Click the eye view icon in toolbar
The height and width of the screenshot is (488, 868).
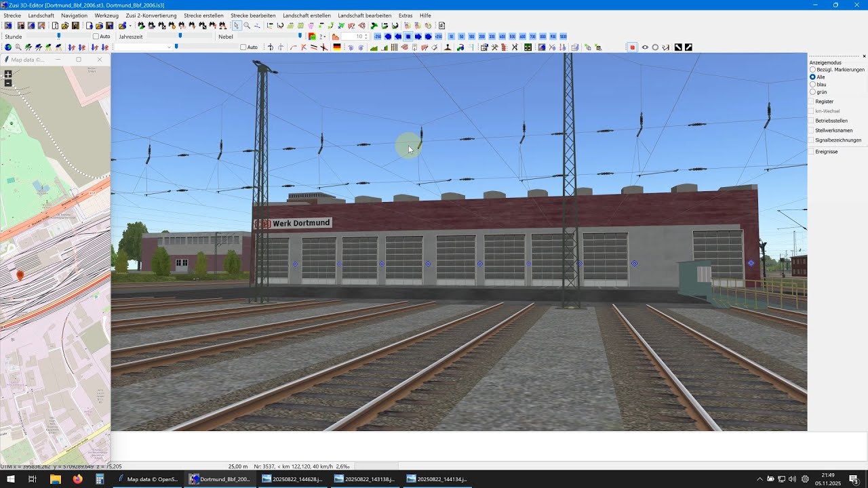(645, 47)
